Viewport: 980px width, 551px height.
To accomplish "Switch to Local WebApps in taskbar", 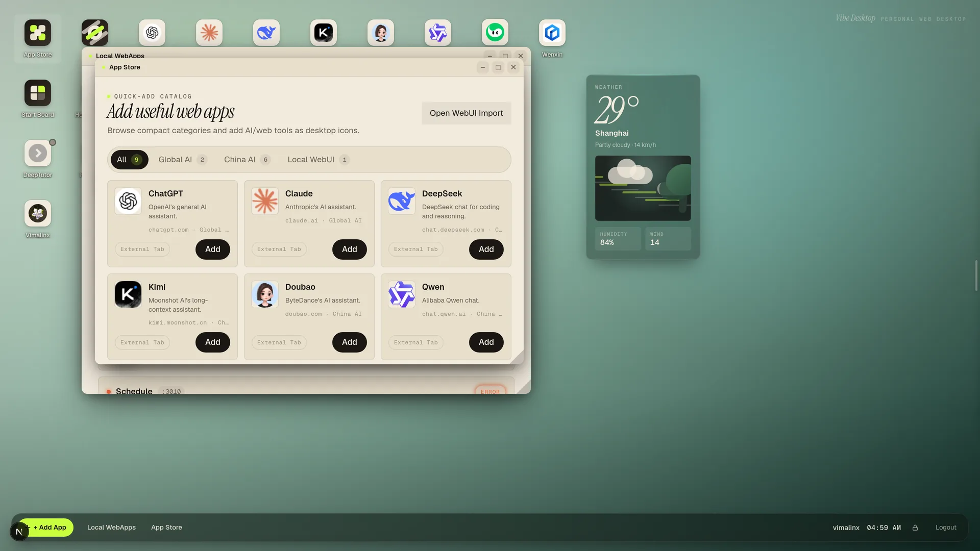I will (x=111, y=528).
